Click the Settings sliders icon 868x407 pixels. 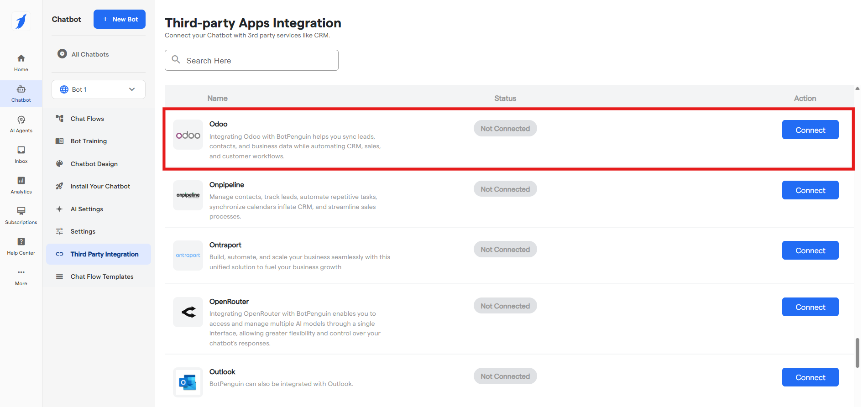(x=59, y=231)
